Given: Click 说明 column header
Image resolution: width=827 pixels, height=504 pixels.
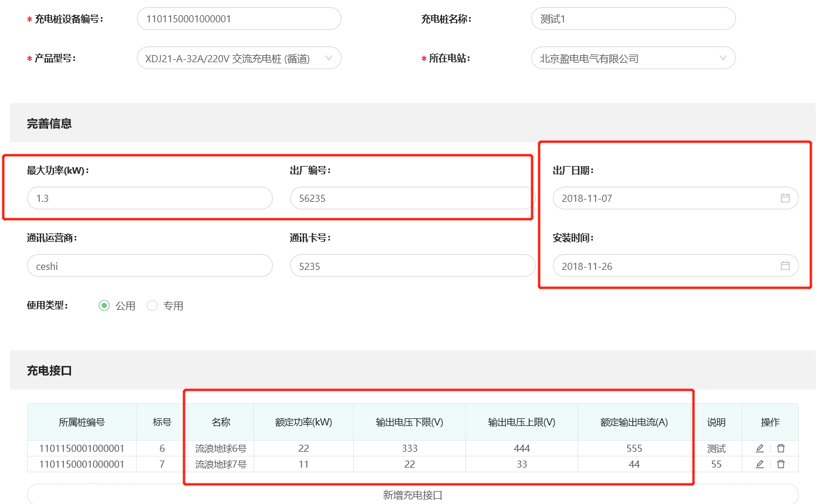Looking at the screenshot, I should (x=716, y=422).
